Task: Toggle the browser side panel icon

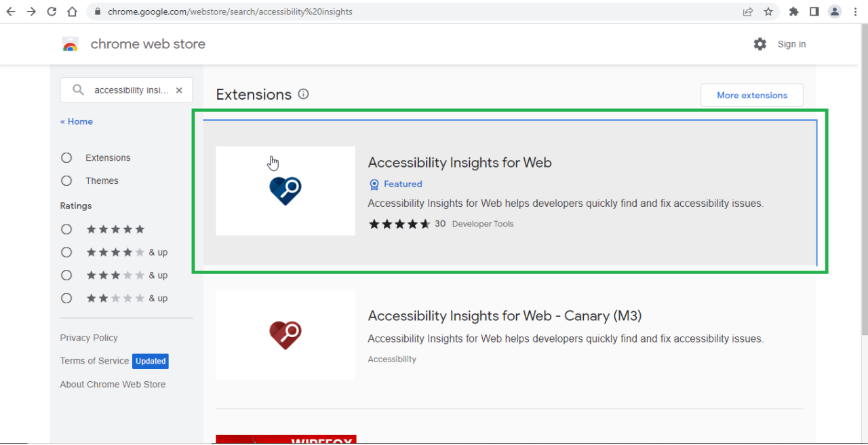Action: (x=814, y=12)
